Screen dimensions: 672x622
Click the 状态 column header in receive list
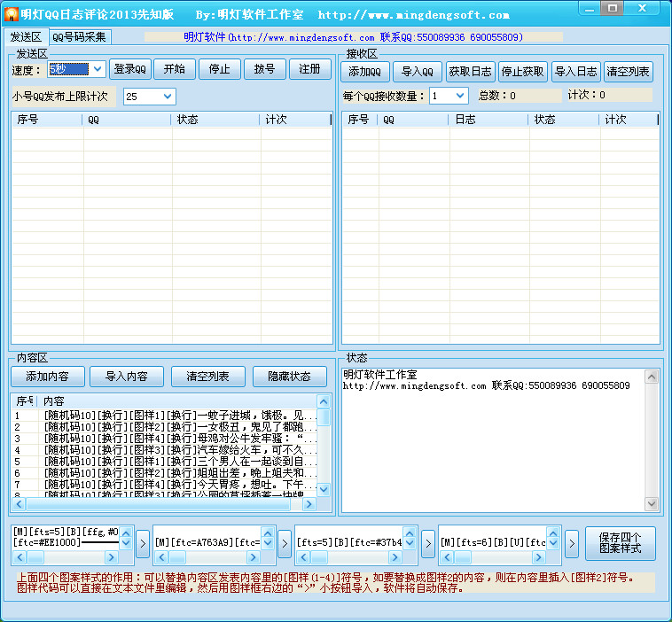pos(563,120)
